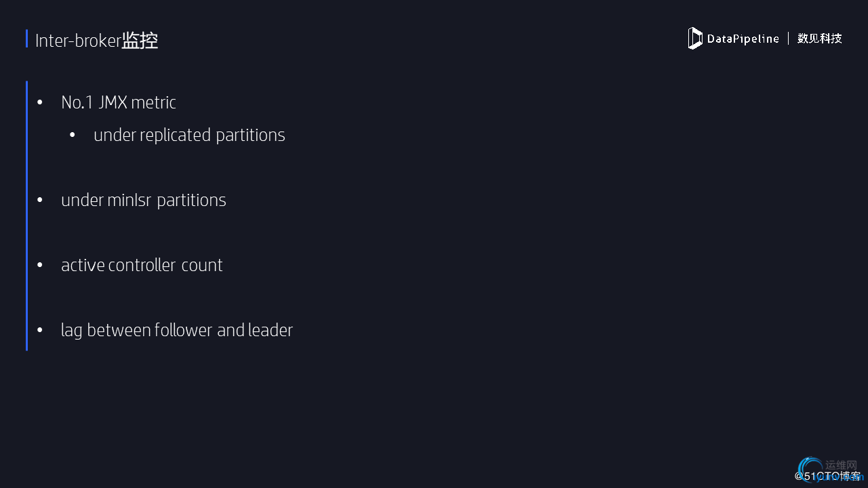Select the No.1 JMX metric line
The image size is (868, 488).
[119, 102]
